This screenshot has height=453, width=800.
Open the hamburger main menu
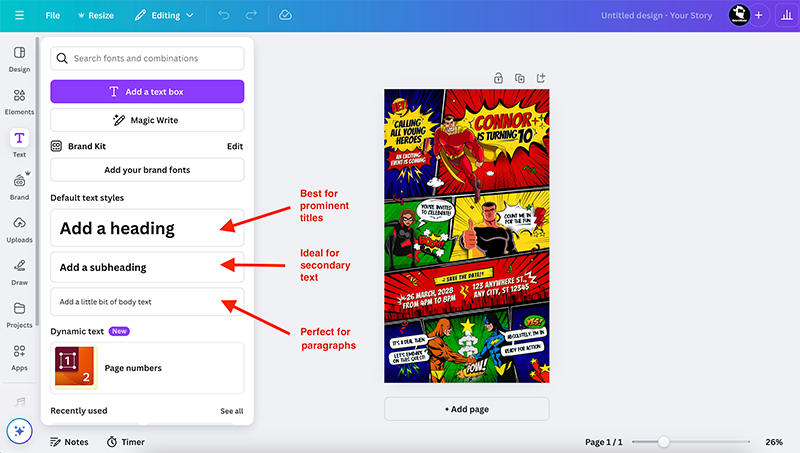(x=18, y=16)
